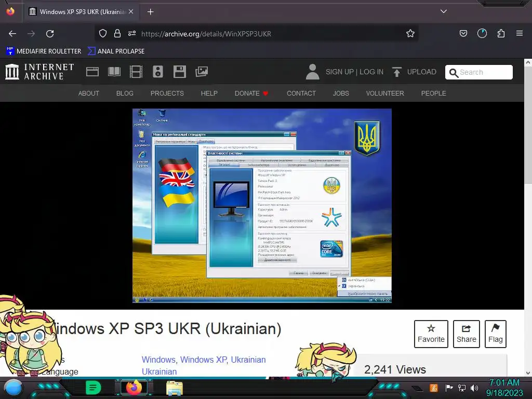Open the Action Center flag tray icon
Viewport: 532px width, 399px height.
point(449,388)
